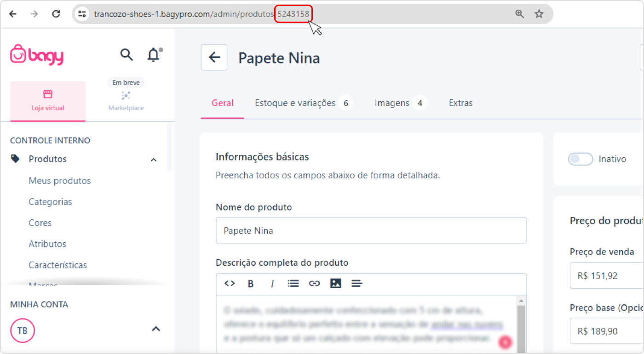Open Cores in sidebar
The width and height of the screenshot is (644, 354).
coord(40,223)
